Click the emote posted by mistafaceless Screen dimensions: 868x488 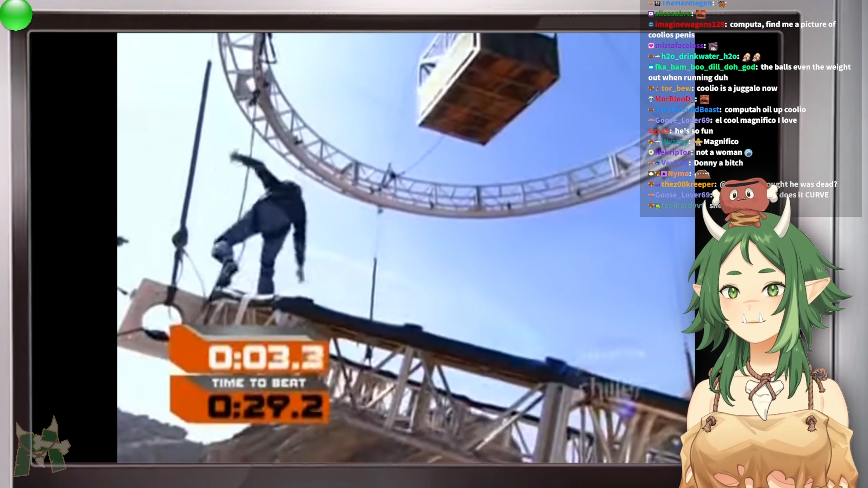point(713,46)
